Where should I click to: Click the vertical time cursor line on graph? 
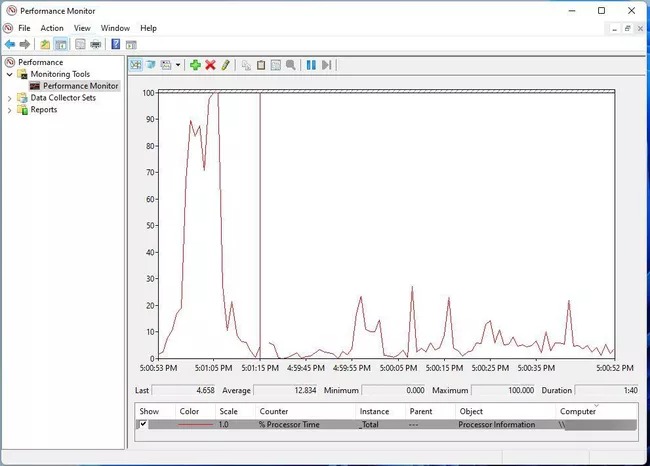260,226
